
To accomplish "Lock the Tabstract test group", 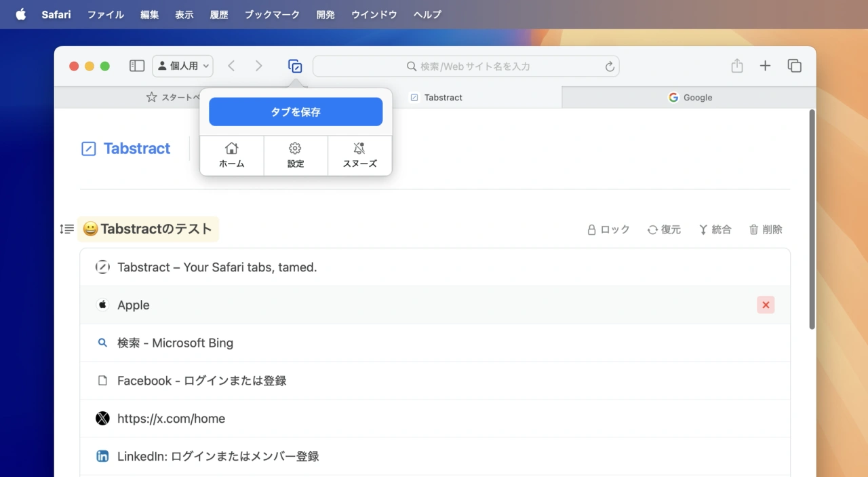I will coord(608,230).
